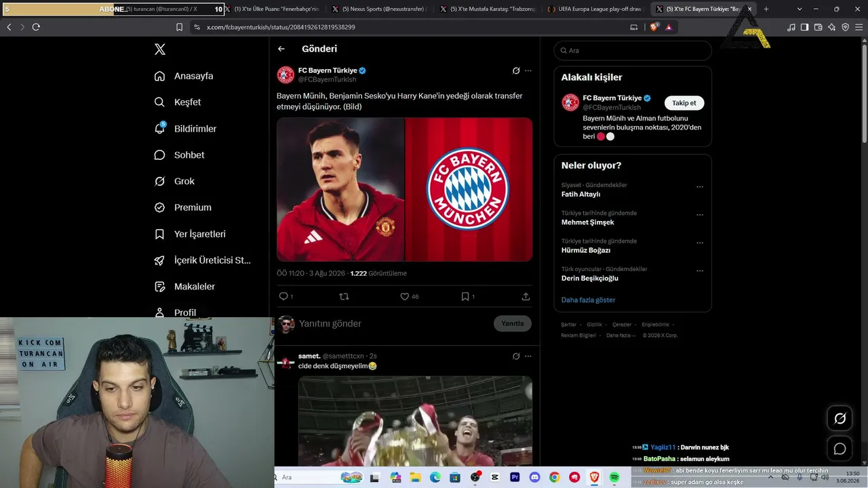Click Daha fazla göster under trends

click(x=588, y=300)
